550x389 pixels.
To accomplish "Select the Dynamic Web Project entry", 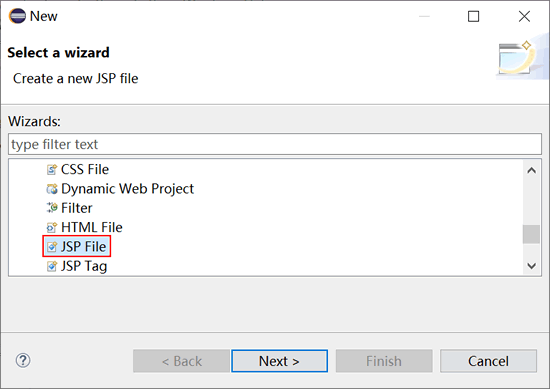I will (120, 189).
